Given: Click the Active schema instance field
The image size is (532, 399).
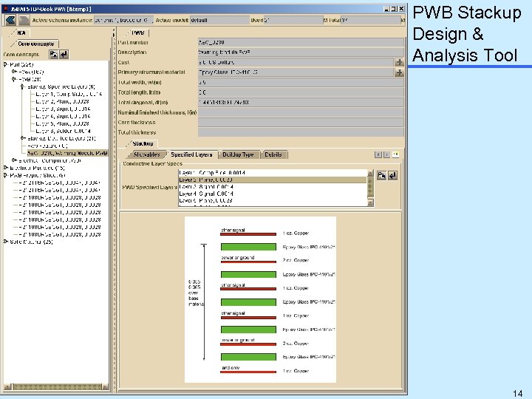Looking at the screenshot, I should pyautogui.click(x=123, y=21).
